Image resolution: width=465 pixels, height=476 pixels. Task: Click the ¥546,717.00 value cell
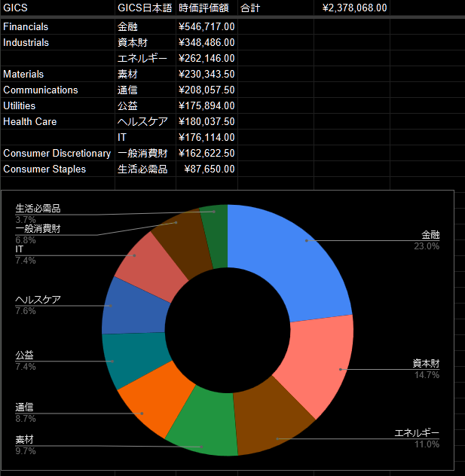coord(206,26)
